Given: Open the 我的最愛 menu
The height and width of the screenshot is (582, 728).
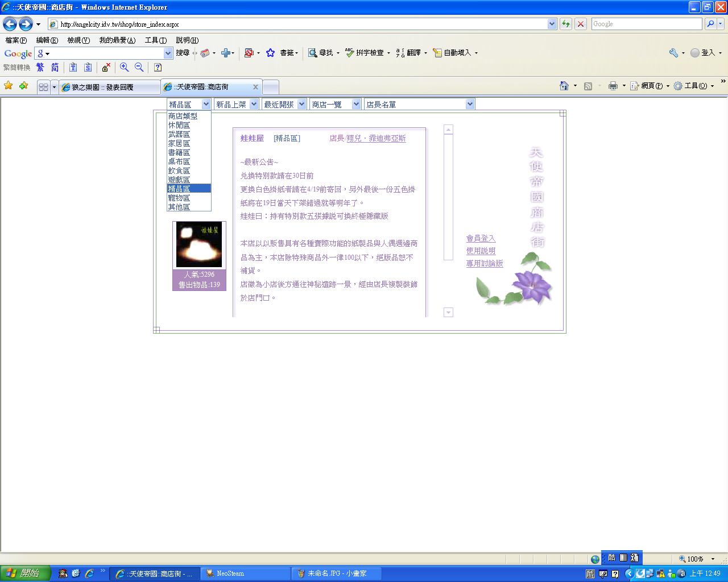Looking at the screenshot, I should tap(117, 40).
